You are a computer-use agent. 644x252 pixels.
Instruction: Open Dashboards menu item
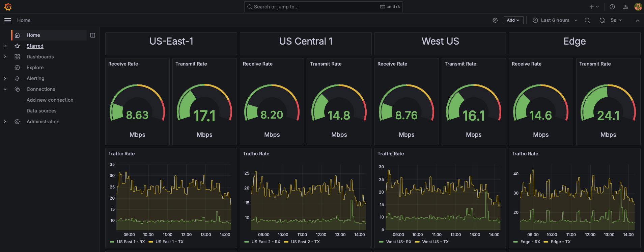pyautogui.click(x=40, y=57)
